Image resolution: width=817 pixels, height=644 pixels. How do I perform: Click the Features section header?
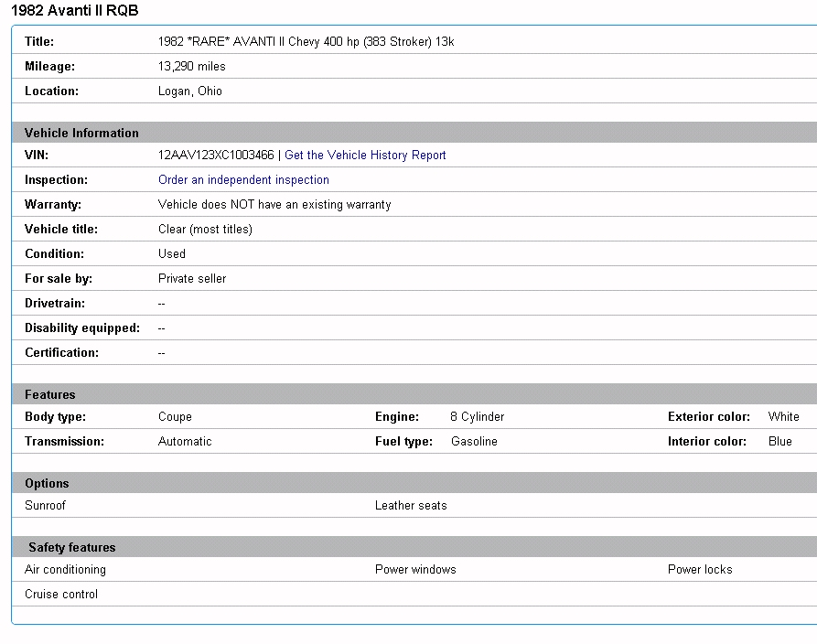[50, 395]
